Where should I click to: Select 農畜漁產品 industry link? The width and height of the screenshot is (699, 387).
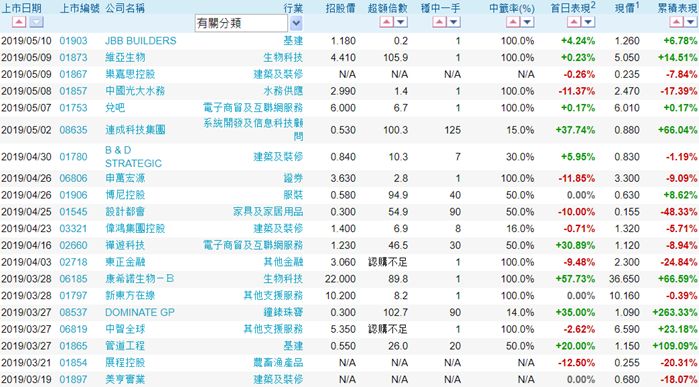[278, 363]
